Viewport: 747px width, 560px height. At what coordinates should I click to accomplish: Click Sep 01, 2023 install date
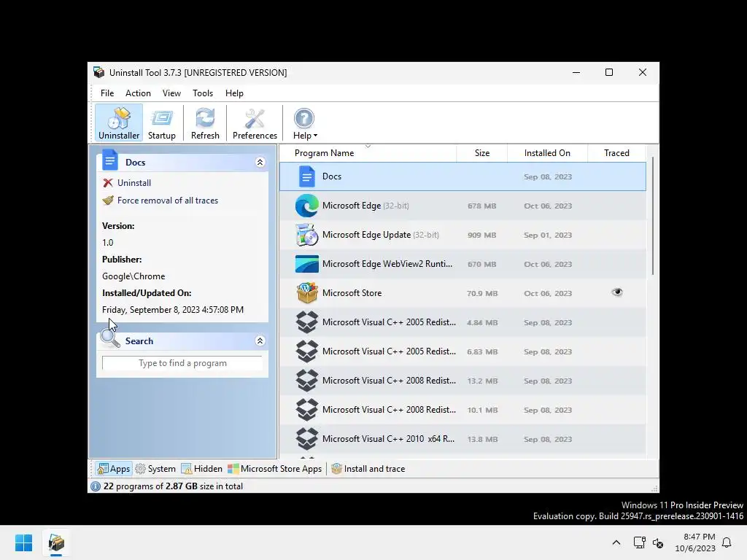pyautogui.click(x=548, y=236)
